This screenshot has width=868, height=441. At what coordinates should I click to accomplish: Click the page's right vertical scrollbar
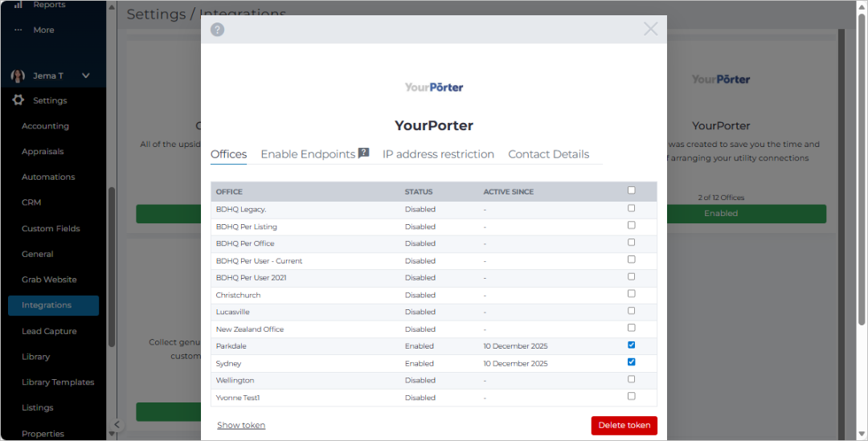862,169
